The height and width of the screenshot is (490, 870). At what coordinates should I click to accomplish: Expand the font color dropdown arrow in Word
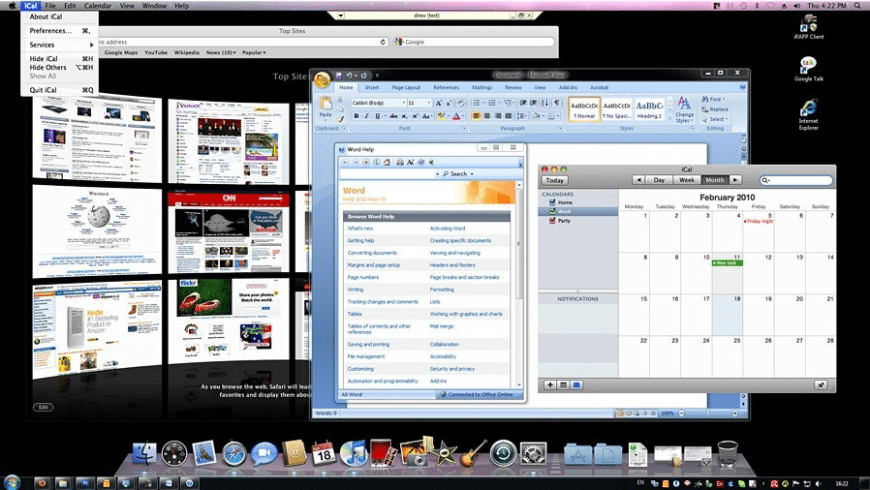click(463, 117)
